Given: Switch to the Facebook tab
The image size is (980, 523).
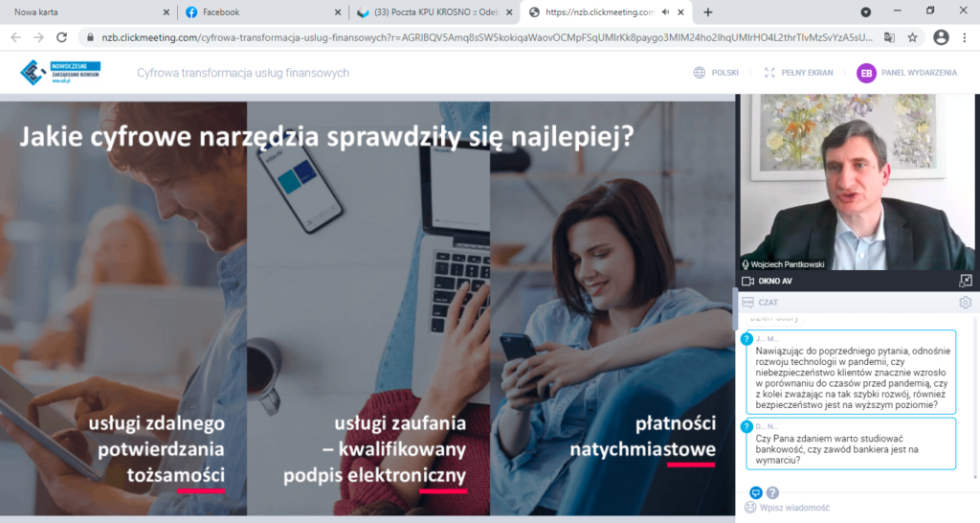Looking at the screenshot, I should coord(262,11).
